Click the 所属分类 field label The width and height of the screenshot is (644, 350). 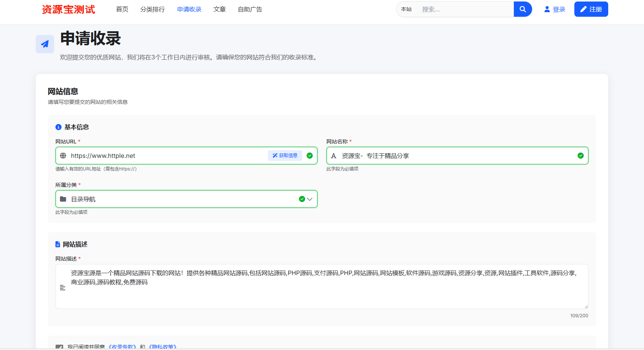(66, 185)
